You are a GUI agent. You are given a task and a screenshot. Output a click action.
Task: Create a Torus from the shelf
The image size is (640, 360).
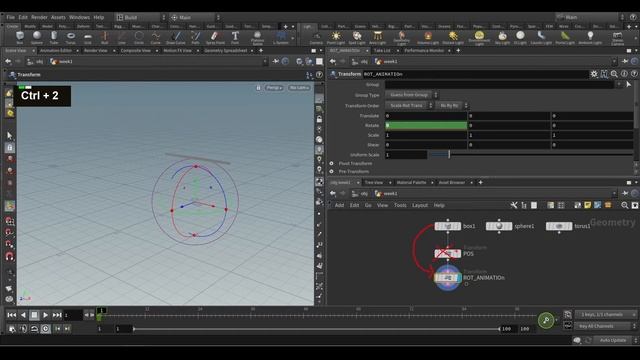coord(71,38)
